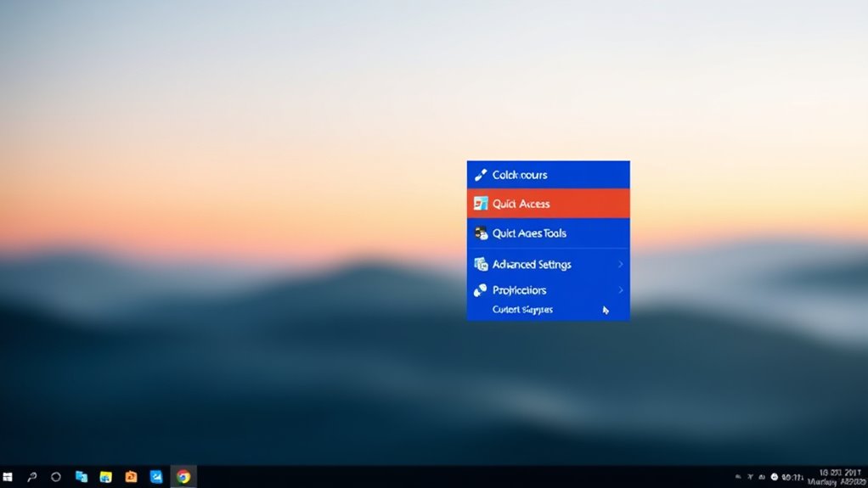Expand submenu arrow below Advanced Settings
Screen dimensions: 868x488
[x=621, y=290]
